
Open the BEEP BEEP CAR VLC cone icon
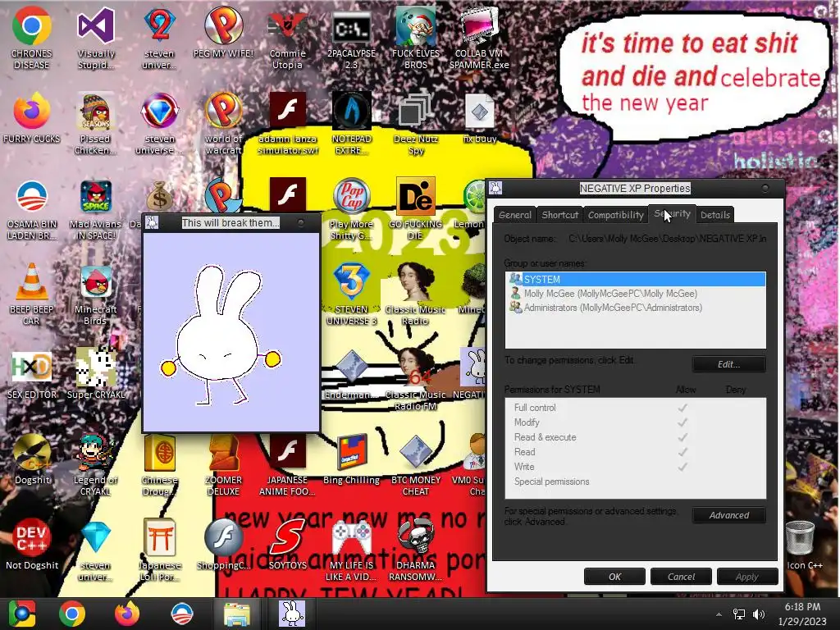point(31,294)
